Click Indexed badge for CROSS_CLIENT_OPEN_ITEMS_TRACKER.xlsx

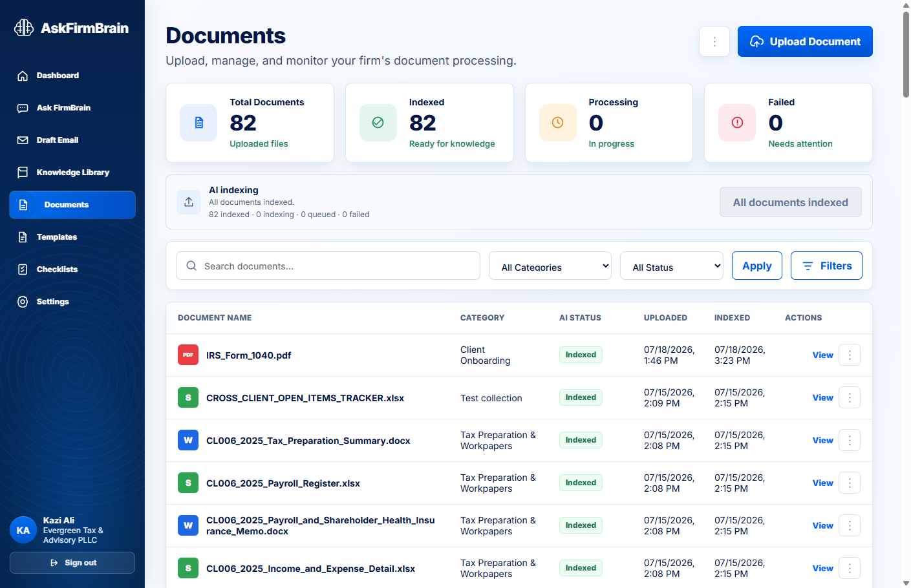coord(581,397)
